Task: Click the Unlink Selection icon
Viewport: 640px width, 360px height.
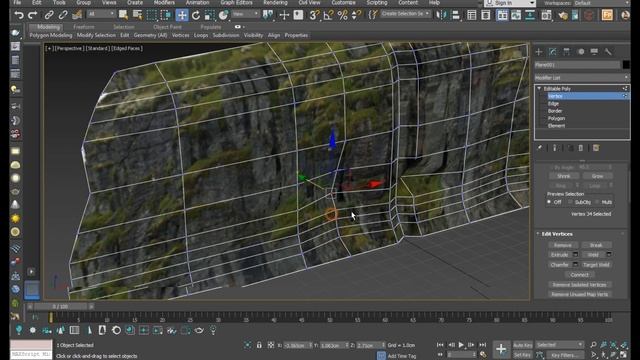Action: (63, 15)
